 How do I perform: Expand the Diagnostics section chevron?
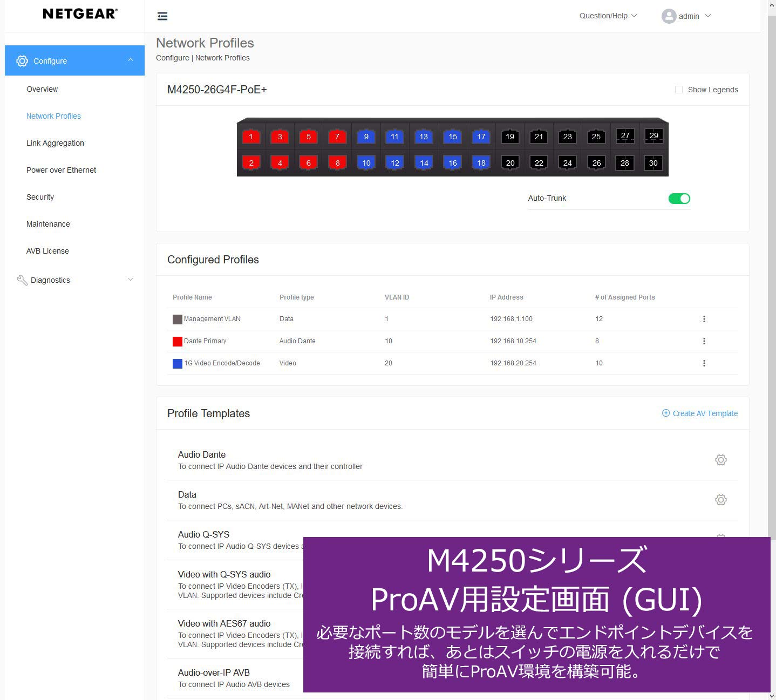pos(131,280)
